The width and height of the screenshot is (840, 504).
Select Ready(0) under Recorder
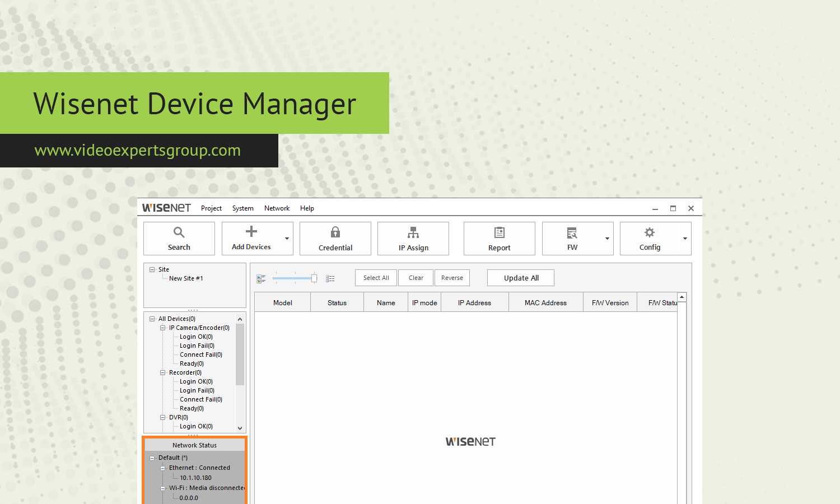point(192,408)
